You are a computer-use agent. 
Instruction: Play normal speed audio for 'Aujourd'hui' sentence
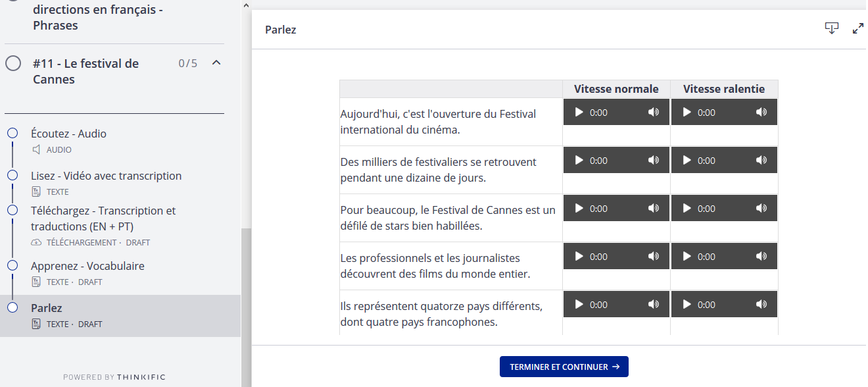(579, 113)
